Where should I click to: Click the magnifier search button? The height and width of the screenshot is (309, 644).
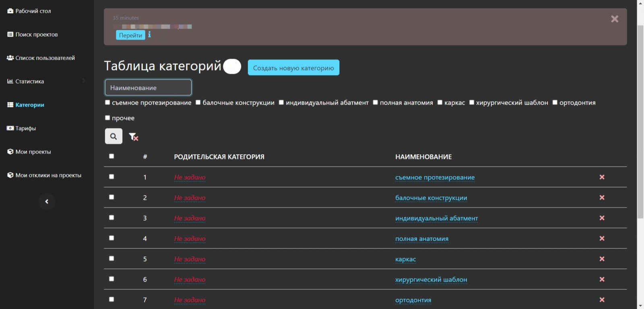tap(114, 136)
